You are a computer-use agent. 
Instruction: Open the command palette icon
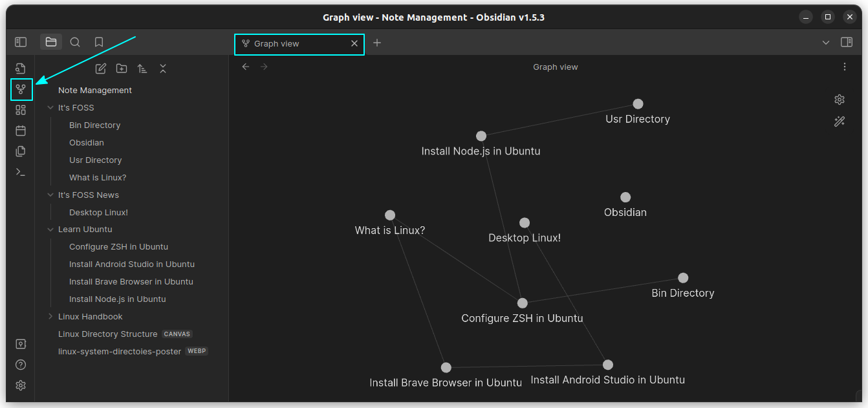pyautogui.click(x=21, y=172)
